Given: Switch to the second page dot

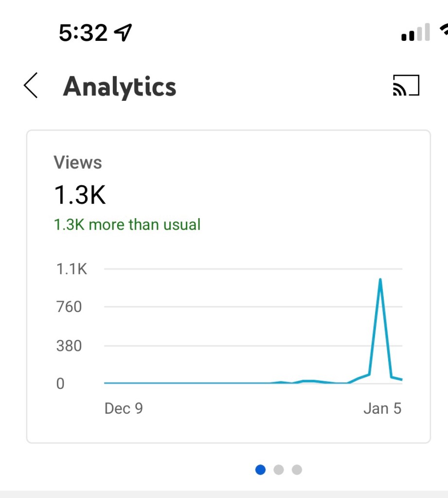Looking at the screenshot, I should coord(279,469).
